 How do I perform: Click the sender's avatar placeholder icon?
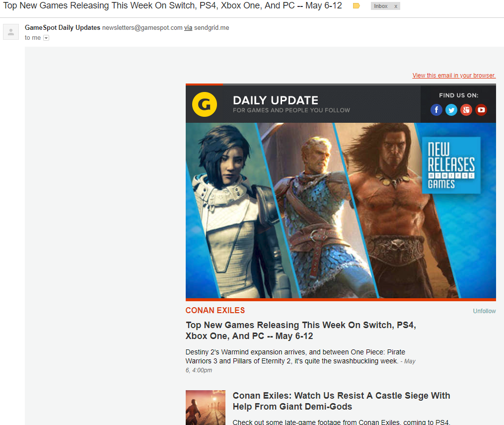[11, 32]
